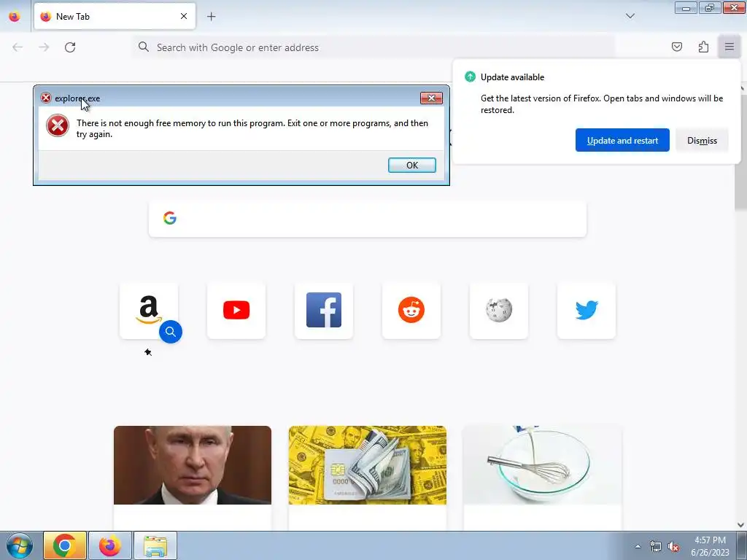Click the network tray icon
The width and height of the screenshot is (747, 560).
pyautogui.click(x=656, y=547)
